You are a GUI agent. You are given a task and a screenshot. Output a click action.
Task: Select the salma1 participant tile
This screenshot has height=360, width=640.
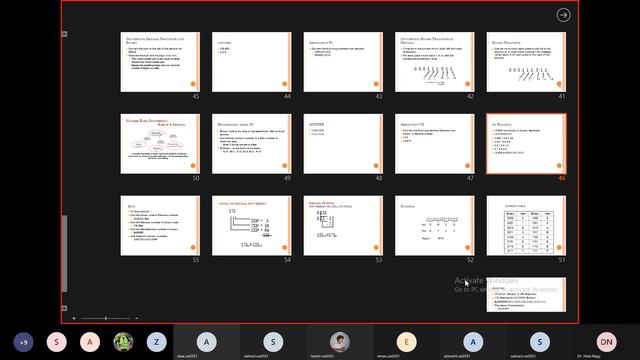(273, 342)
